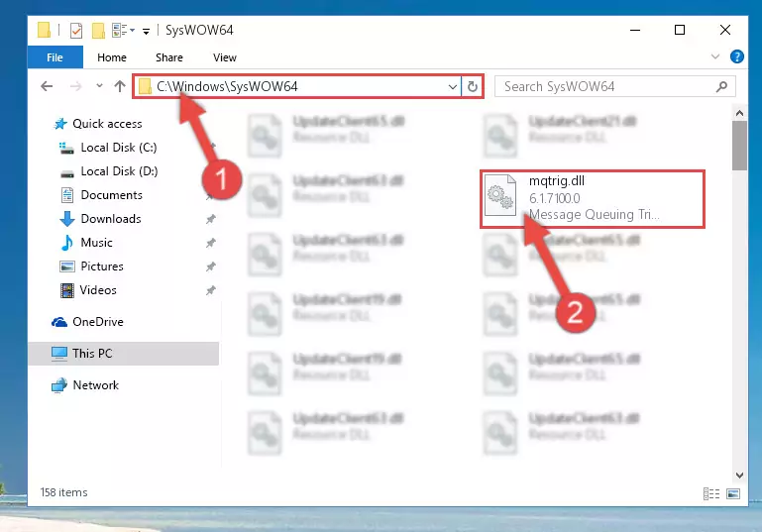762x532 pixels.
Task: Click the Properties quick access toolbar icon
Action: click(x=76, y=30)
